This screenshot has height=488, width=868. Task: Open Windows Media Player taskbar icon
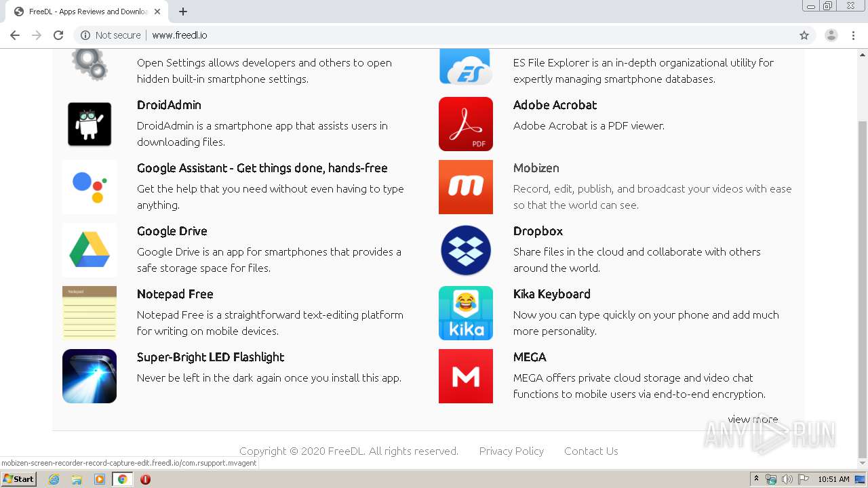coord(100,479)
